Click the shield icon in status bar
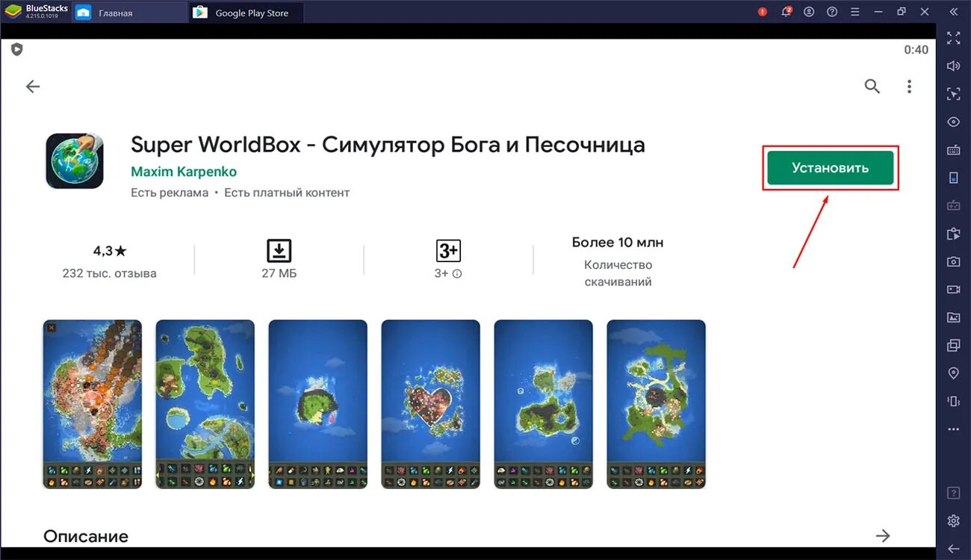Screen dimensions: 971x560 tap(17, 49)
